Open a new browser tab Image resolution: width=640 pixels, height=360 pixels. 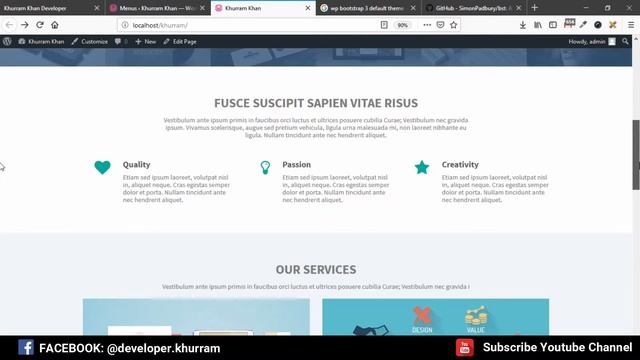coord(535,8)
